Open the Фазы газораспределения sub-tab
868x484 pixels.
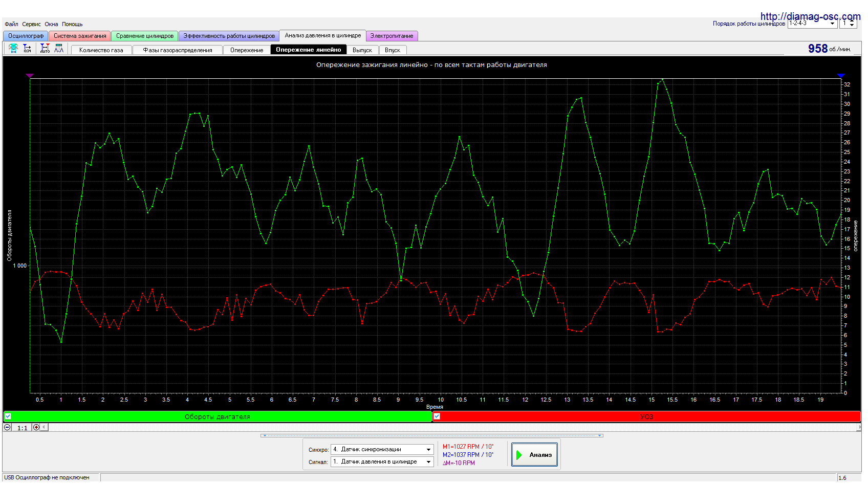coord(178,50)
